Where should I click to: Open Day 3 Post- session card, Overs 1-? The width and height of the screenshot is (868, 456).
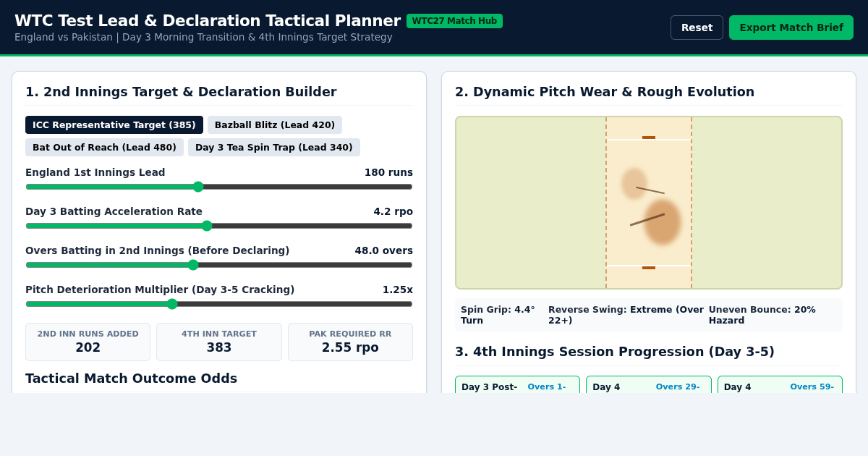pyautogui.click(x=517, y=385)
